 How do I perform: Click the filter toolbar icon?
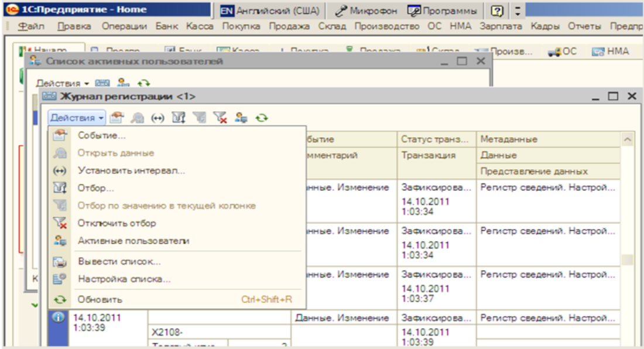(x=179, y=118)
